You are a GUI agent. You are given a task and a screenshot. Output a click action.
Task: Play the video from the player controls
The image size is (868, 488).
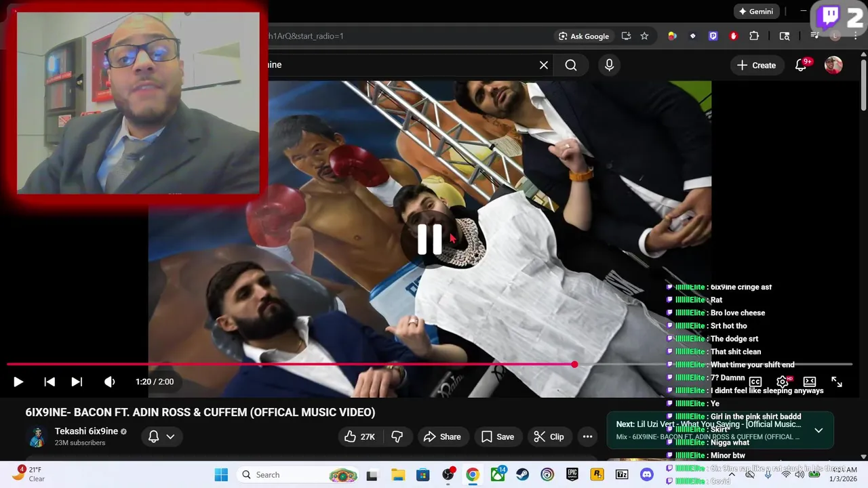pyautogui.click(x=18, y=382)
